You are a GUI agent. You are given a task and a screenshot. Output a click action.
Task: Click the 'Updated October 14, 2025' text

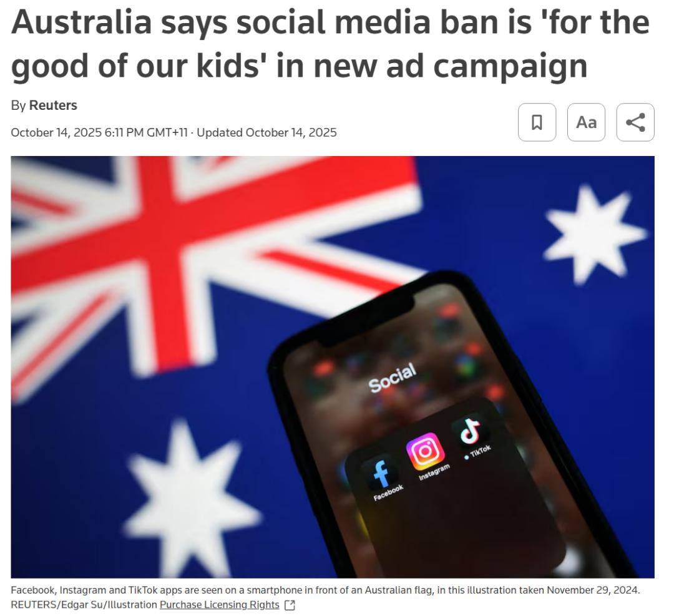266,132
